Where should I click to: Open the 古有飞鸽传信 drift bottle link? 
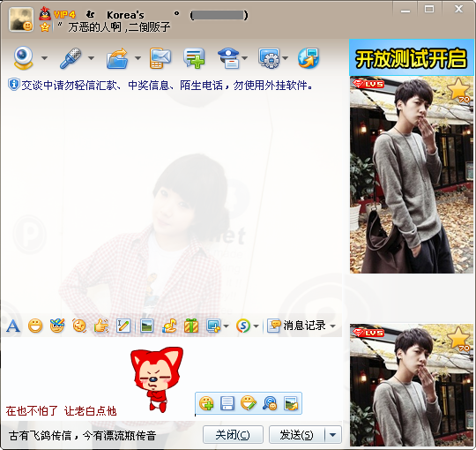(83, 436)
